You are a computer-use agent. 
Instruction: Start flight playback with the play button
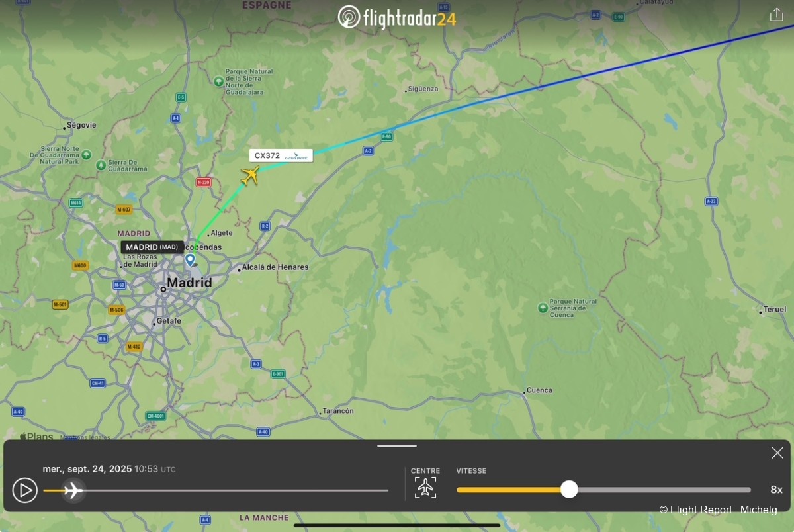(x=25, y=490)
